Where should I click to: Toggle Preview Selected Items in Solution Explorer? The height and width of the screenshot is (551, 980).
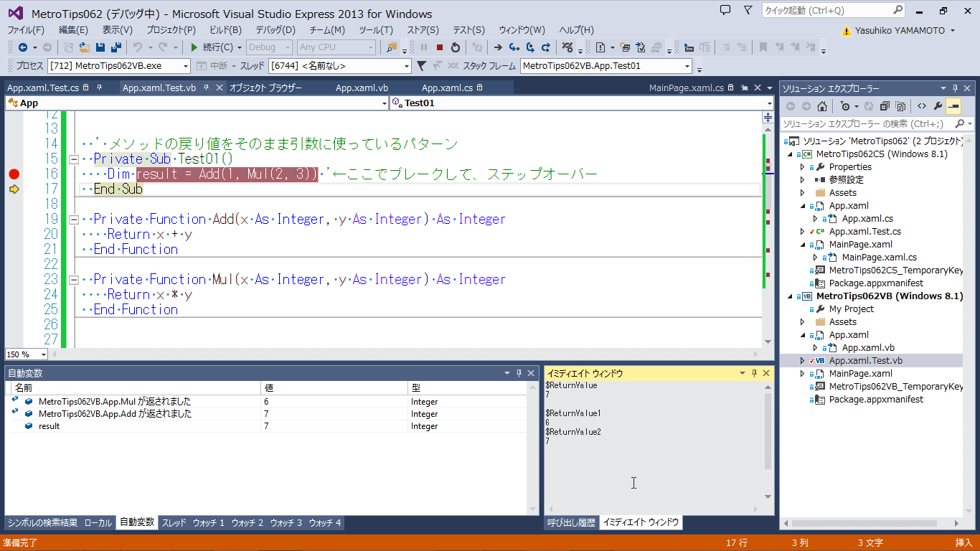click(x=953, y=106)
